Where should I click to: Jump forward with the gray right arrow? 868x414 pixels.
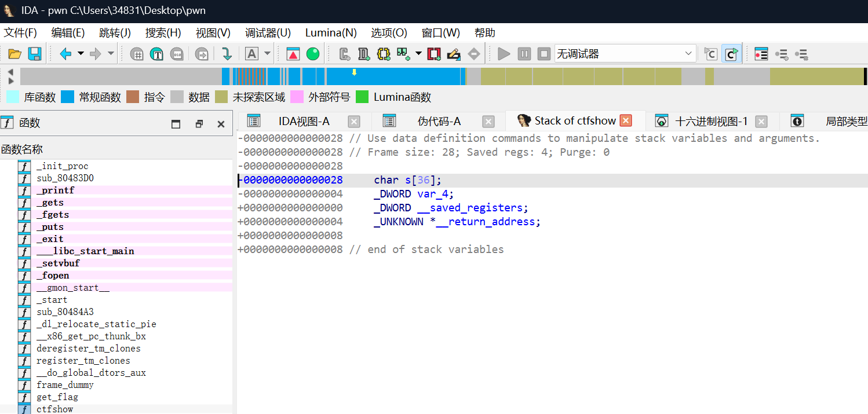click(x=96, y=54)
